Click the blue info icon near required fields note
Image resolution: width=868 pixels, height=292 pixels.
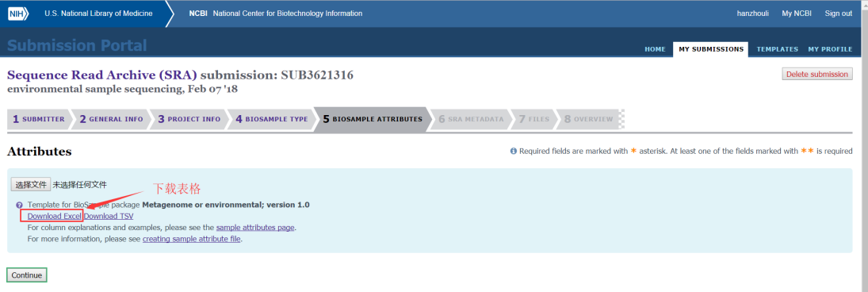[513, 151]
